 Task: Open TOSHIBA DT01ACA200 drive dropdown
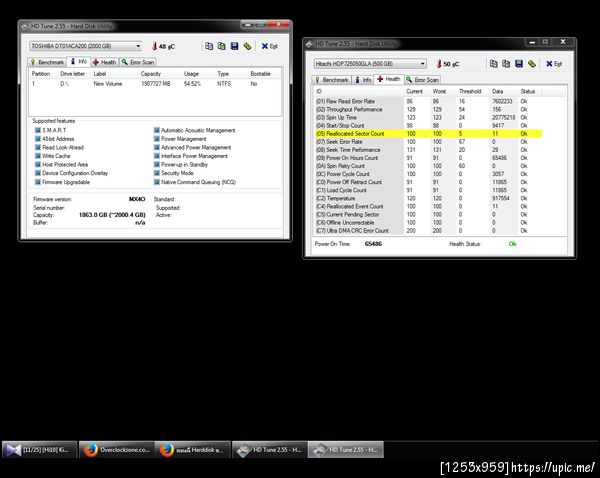(85, 46)
